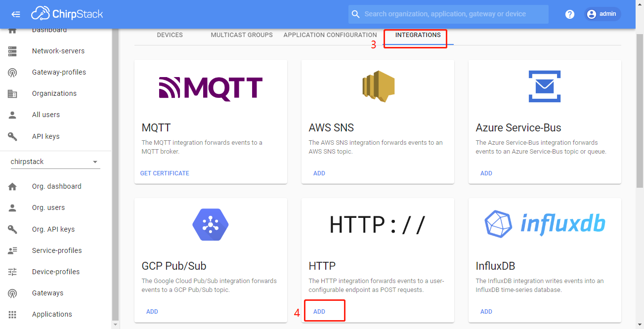The image size is (644, 329).
Task: Click Azure Service-Bus envelope logo
Action: pos(545,86)
